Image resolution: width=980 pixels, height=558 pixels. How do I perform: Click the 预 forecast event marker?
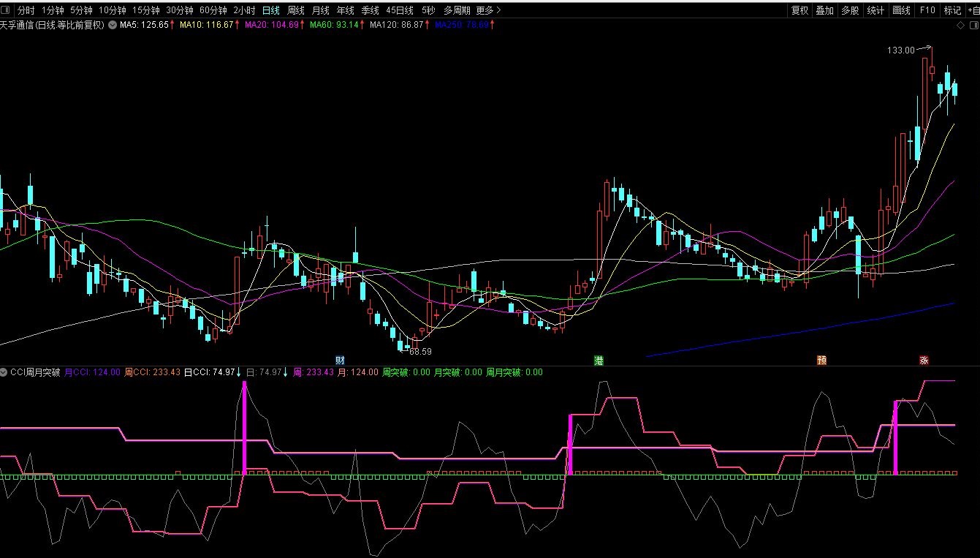822,360
